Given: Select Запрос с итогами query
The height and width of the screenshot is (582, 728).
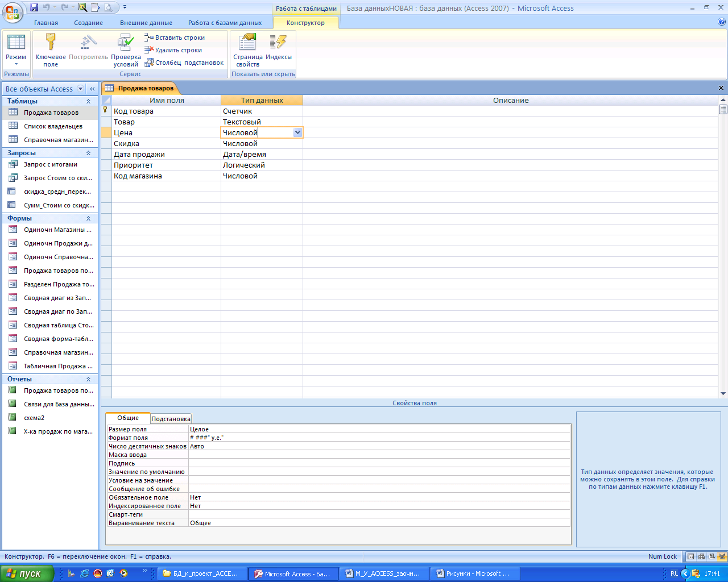Looking at the screenshot, I should click(50, 164).
